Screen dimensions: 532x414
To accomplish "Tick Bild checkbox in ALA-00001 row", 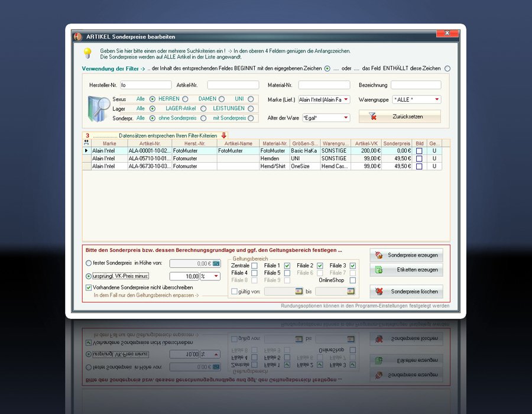I will click(419, 151).
